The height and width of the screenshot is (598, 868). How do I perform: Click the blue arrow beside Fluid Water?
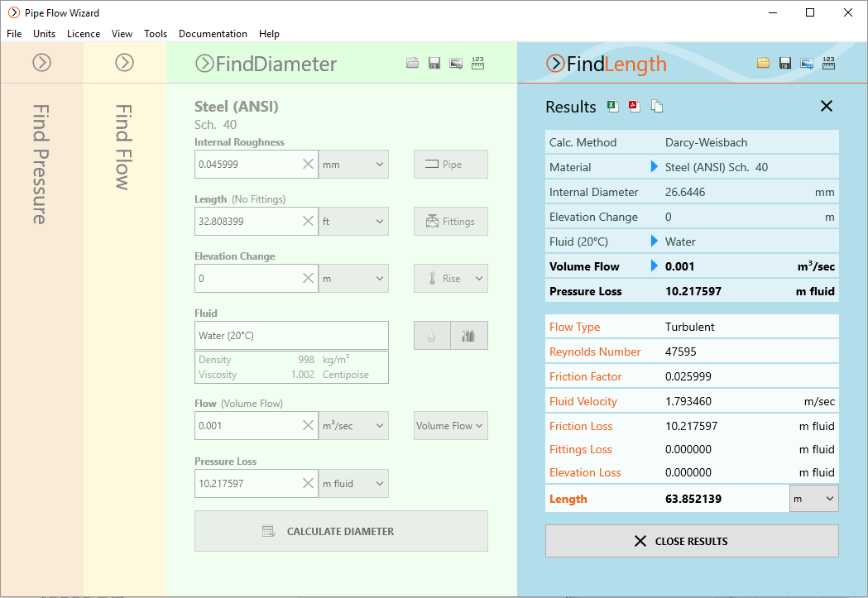coord(654,242)
